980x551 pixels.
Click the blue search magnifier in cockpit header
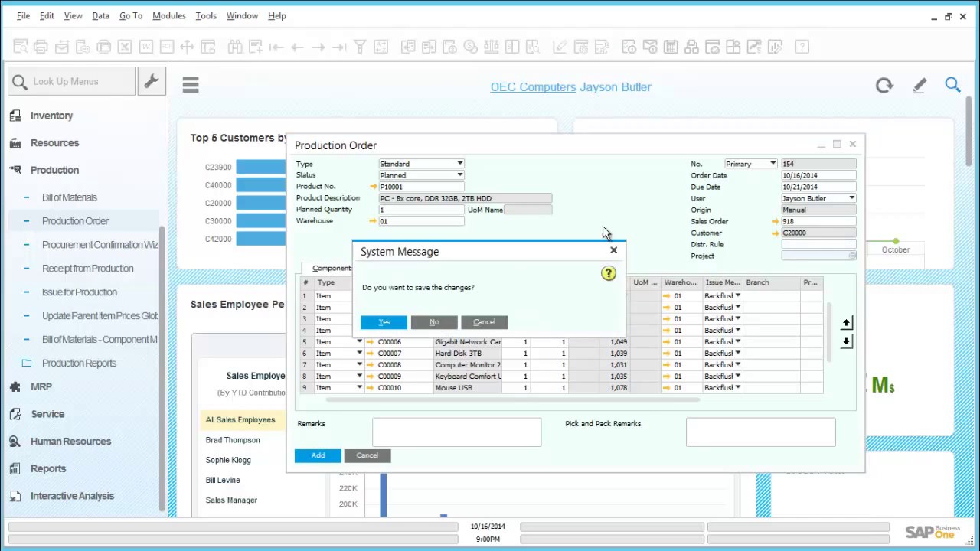point(952,85)
